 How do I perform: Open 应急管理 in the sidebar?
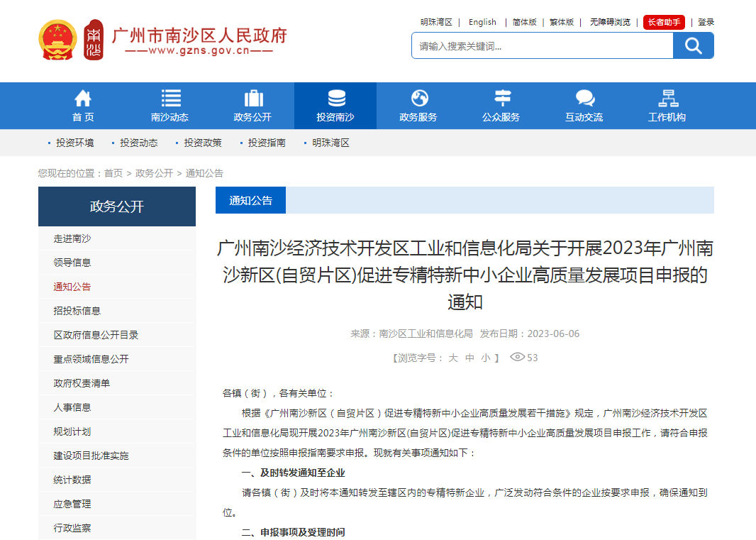point(72,504)
